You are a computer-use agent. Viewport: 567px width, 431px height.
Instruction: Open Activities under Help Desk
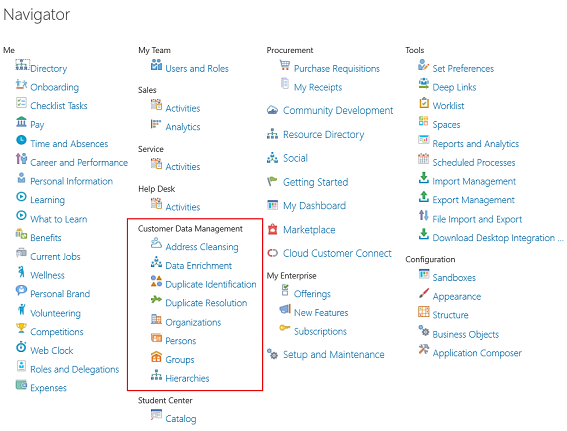click(183, 207)
